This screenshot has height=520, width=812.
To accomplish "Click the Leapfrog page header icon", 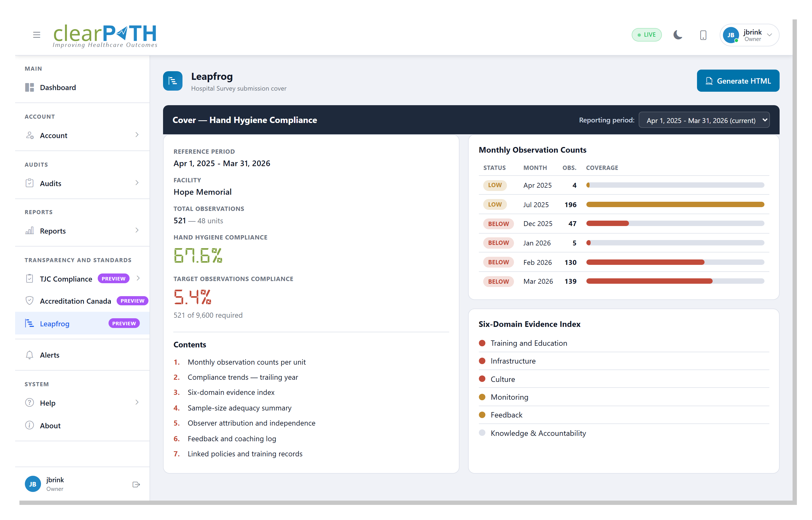I will click(173, 81).
